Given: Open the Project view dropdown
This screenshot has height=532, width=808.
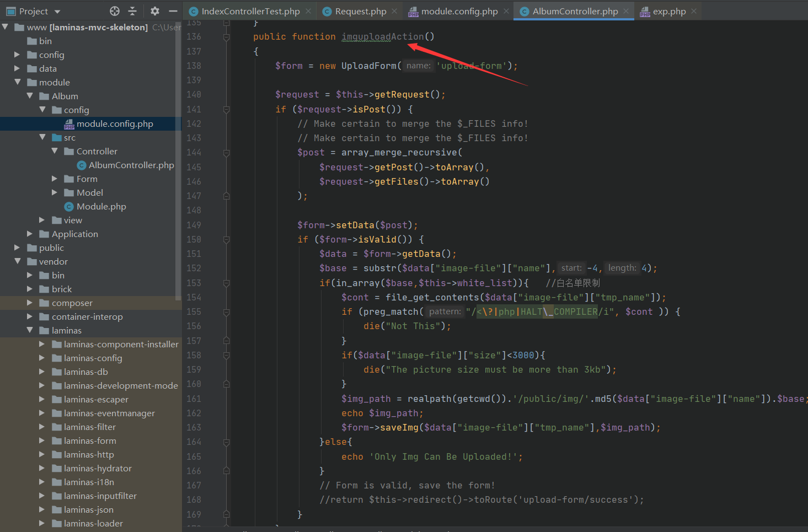Looking at the screenshot, I should click(x=57, y=12).
